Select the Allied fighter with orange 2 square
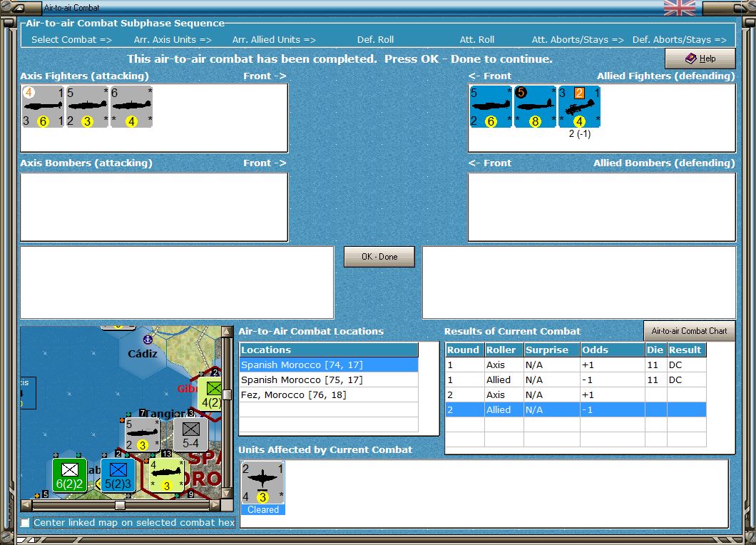 point(580,106)
